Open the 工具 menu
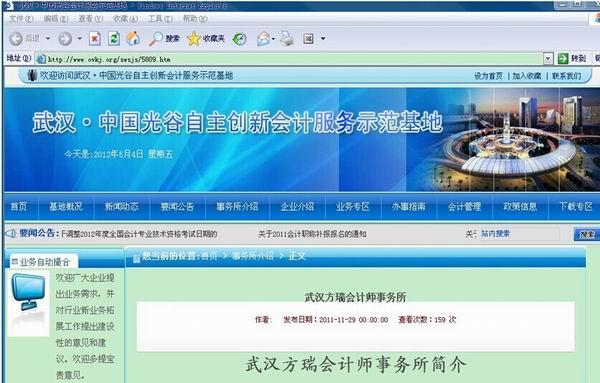The width and height of the screenshot is (600, 383). [x=160, y=18]
